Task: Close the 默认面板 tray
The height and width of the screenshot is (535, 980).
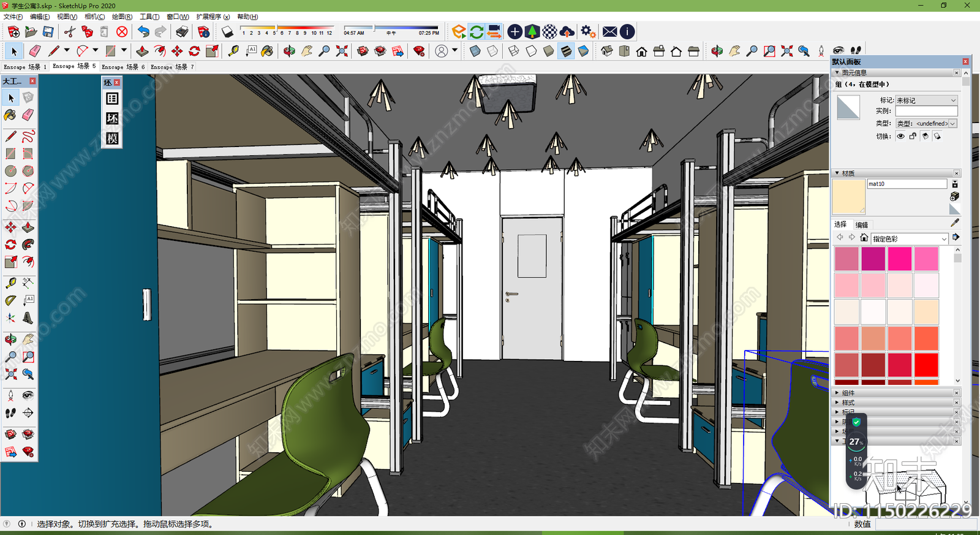Action: coord(965,62)
